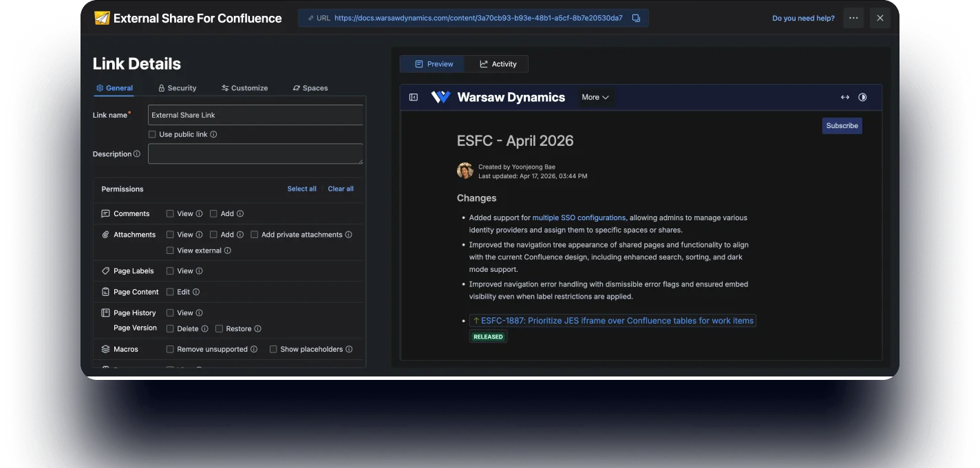Select the Preview tab

click(434, 64)
